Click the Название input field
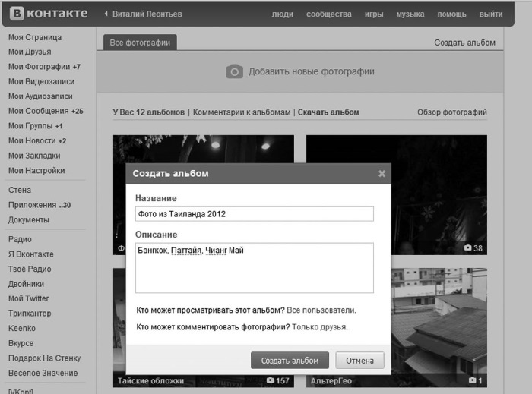This screenshot has width=532, height=394. coord(254,214)
